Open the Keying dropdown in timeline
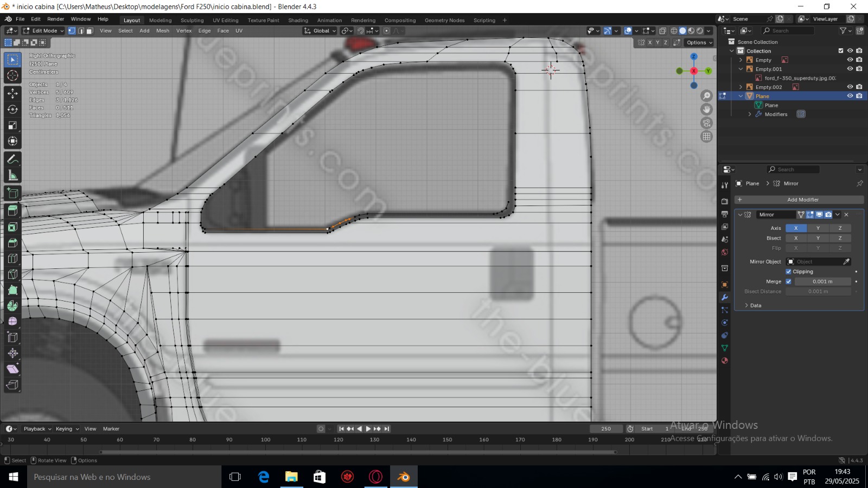The height and width of the screenshot is (488, 868). coord(67,429)
